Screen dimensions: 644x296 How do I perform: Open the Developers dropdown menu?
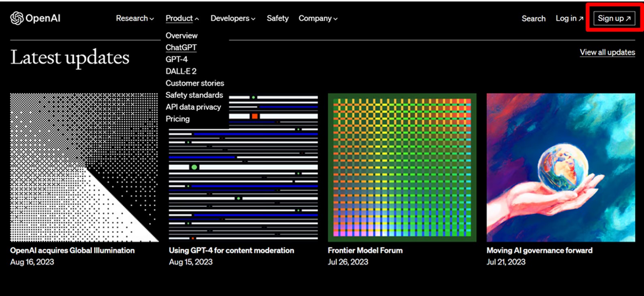233,18
